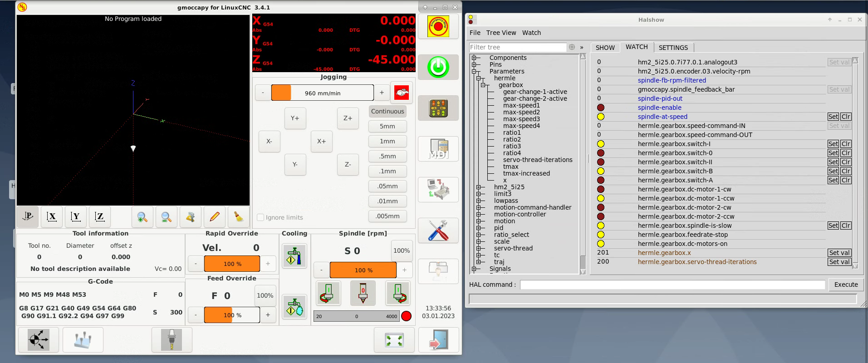Image resolution: width=868 pixels, height=363 pixels.
Task: Select Z view icon in preview toolbar
Action: 100,217
